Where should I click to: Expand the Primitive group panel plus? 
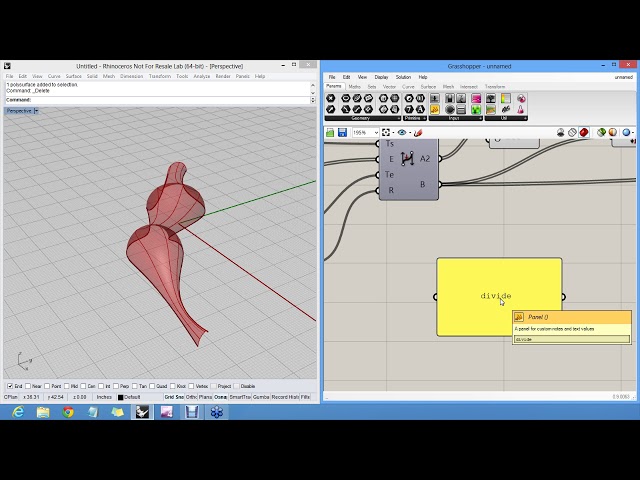[x=424, y=118]
